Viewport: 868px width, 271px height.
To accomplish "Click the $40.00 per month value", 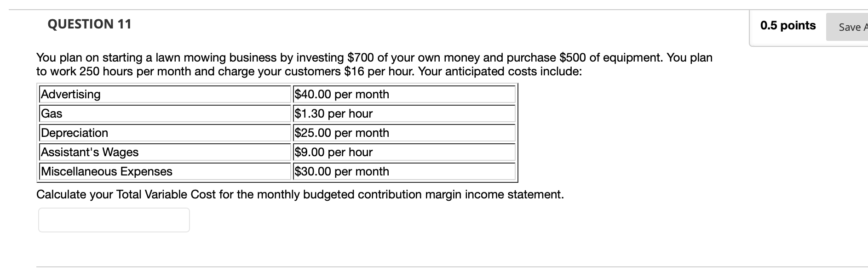I will click(x=341, y=94).
